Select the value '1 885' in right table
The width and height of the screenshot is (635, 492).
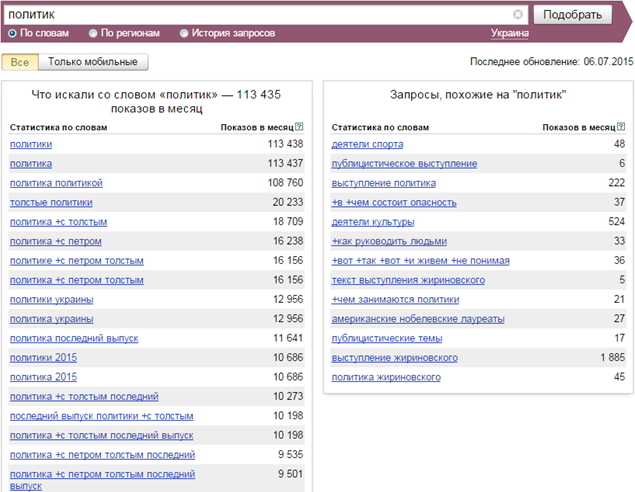click(612, 358)
